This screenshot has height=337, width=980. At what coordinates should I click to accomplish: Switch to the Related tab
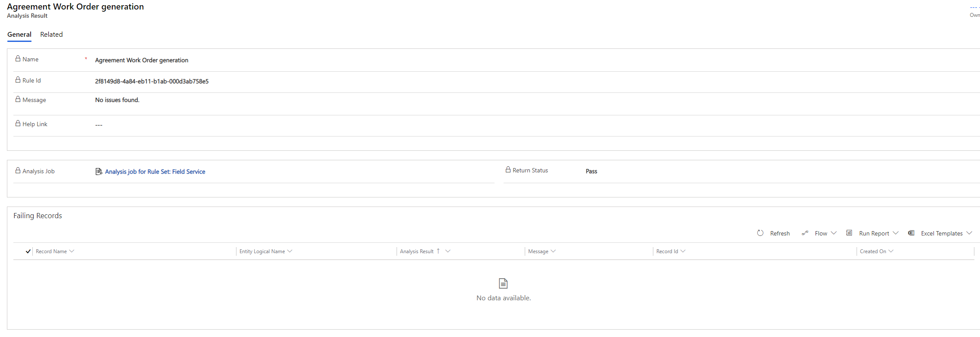(51, 35)
